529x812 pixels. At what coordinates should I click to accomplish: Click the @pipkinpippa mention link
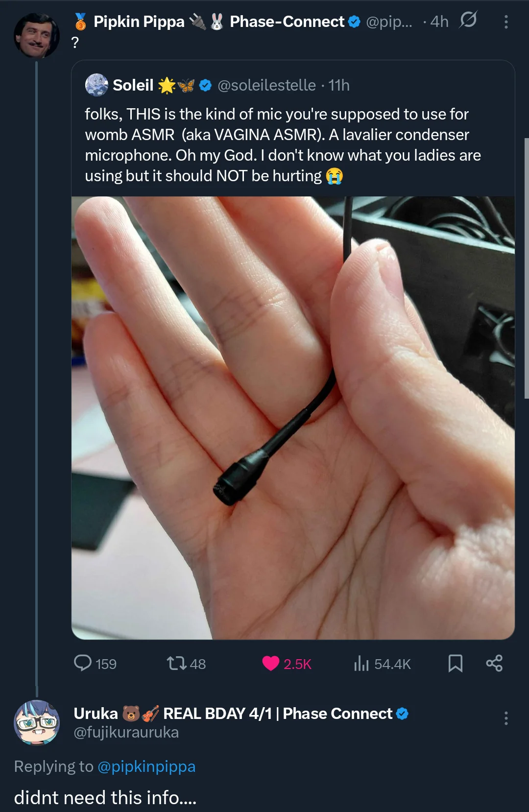(146, 766)
